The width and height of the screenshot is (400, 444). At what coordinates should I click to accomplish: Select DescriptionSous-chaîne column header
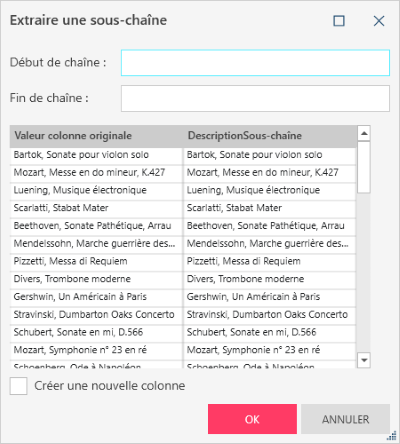point(269,136)
